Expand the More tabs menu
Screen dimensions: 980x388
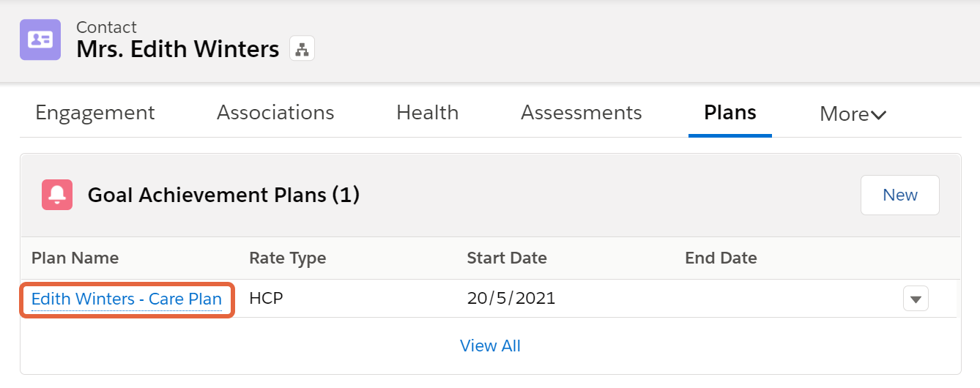(x=853, y=113)
